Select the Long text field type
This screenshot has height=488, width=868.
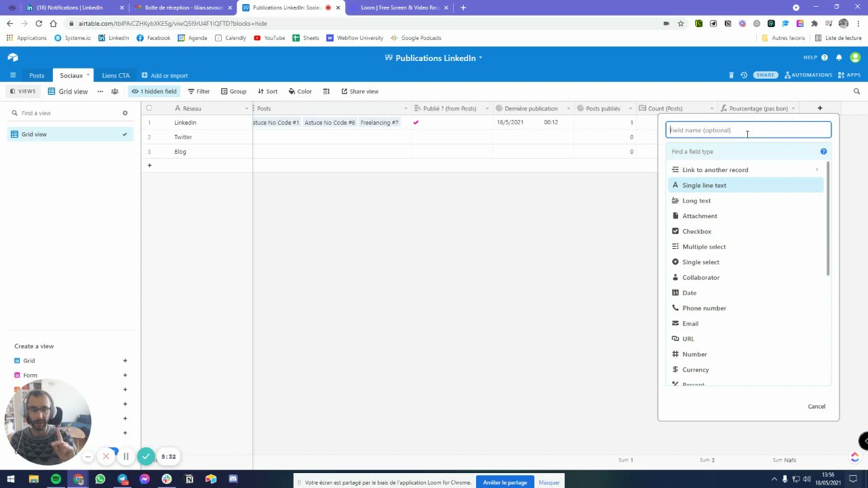[746, 201]
